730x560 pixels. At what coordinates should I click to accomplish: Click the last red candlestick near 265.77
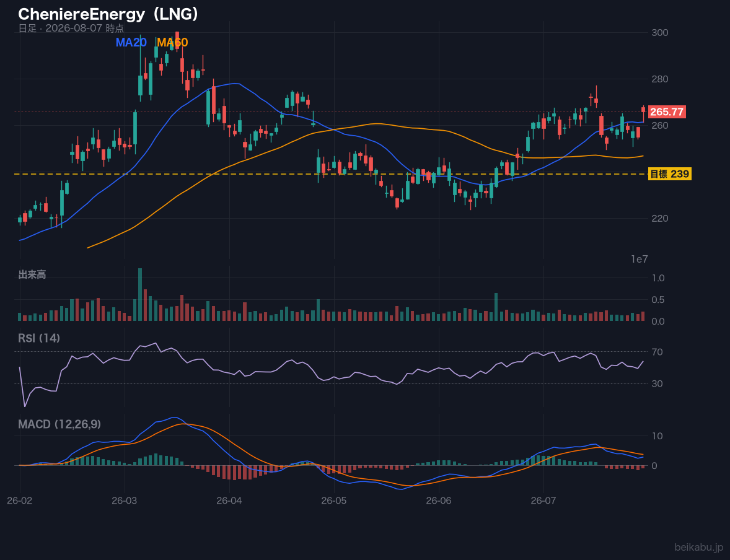click(643, 111)
